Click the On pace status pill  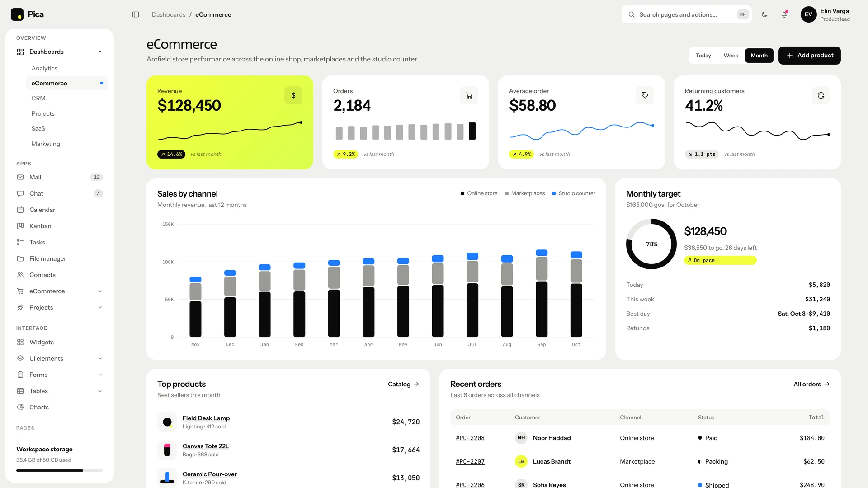pos(720,260)
